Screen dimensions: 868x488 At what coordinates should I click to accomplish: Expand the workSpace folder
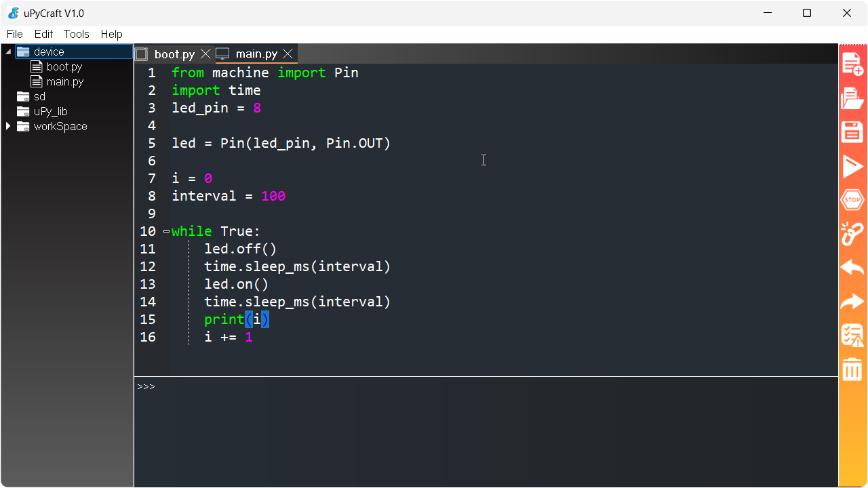pyautogui.click(x=7, y=126)
